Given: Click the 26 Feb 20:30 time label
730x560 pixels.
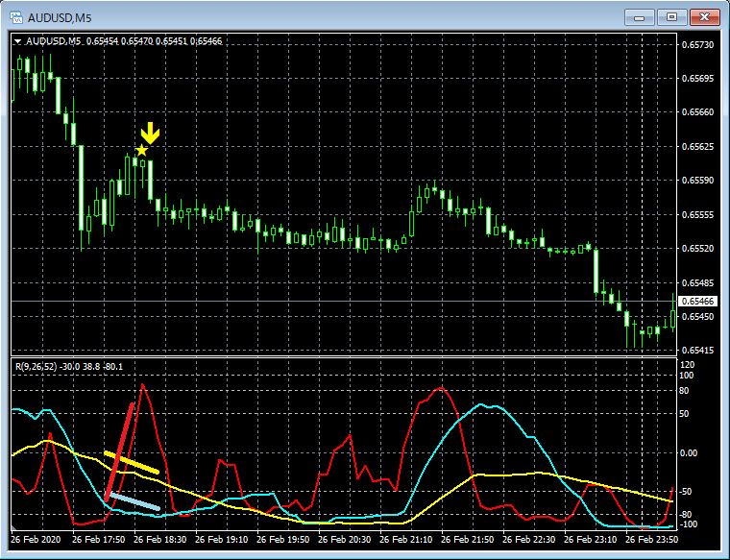Looking at the screenshot, I should point(344,540).
